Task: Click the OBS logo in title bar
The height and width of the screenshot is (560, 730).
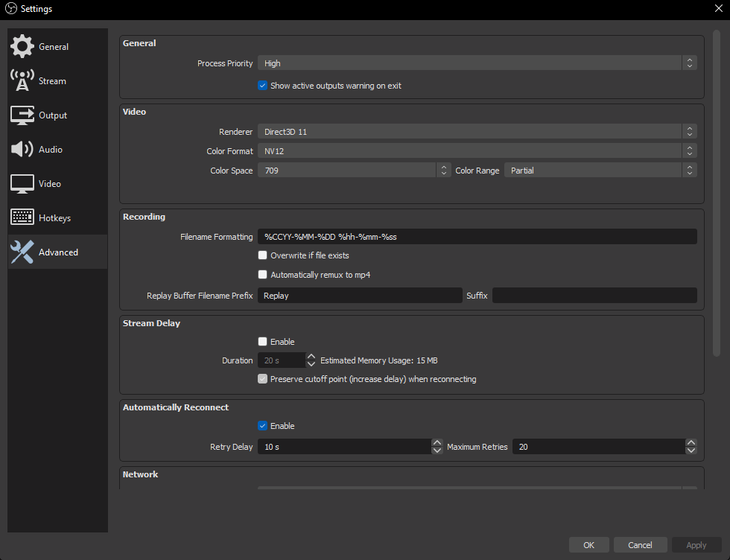Action: pos(10,8)
